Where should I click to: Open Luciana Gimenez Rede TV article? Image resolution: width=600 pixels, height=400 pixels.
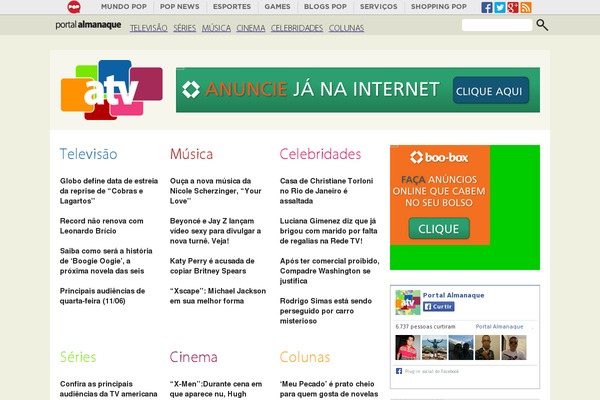[x=329, y=231]
